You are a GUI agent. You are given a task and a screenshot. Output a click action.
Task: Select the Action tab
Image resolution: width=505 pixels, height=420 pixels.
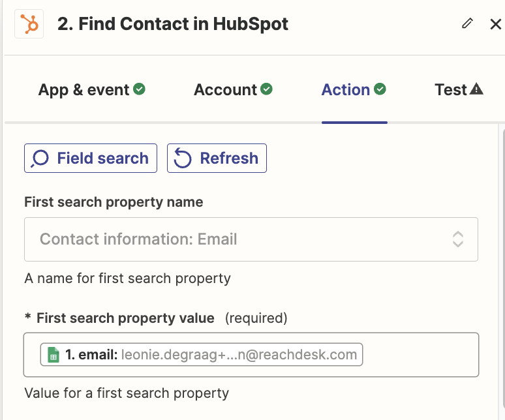click(x=354, y=89)
